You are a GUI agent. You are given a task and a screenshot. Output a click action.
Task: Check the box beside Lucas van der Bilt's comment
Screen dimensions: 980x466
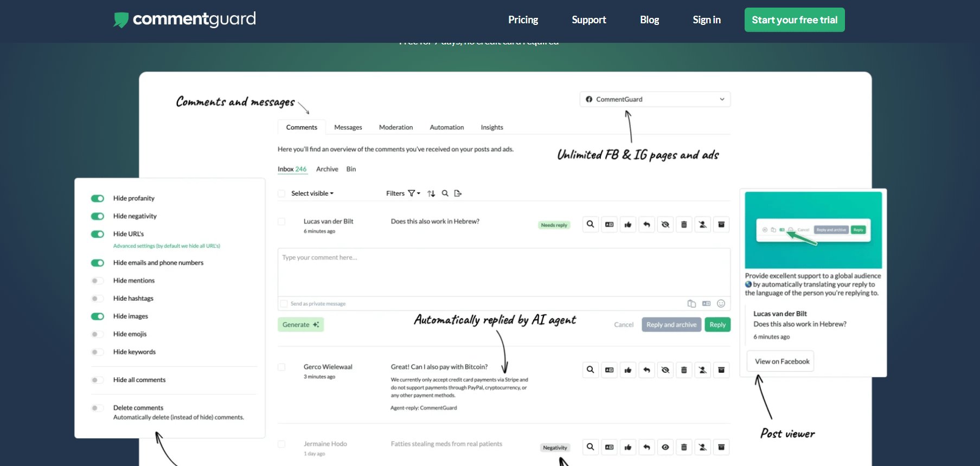[x=281, y=222]
